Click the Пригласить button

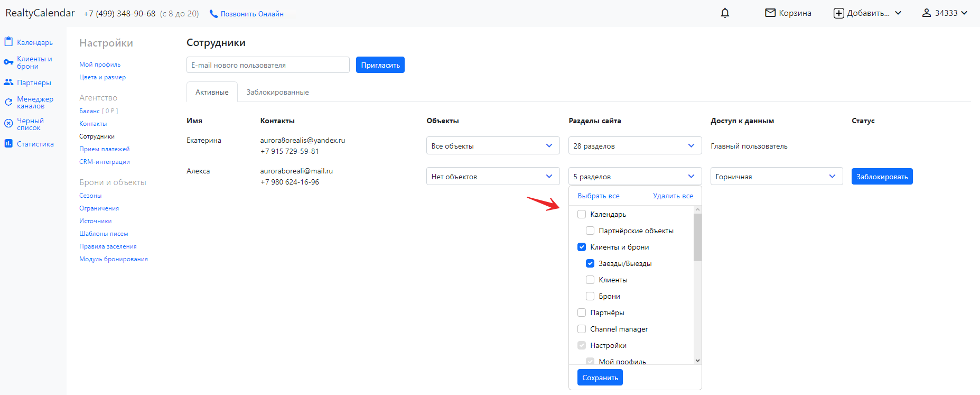coord(380,65)
